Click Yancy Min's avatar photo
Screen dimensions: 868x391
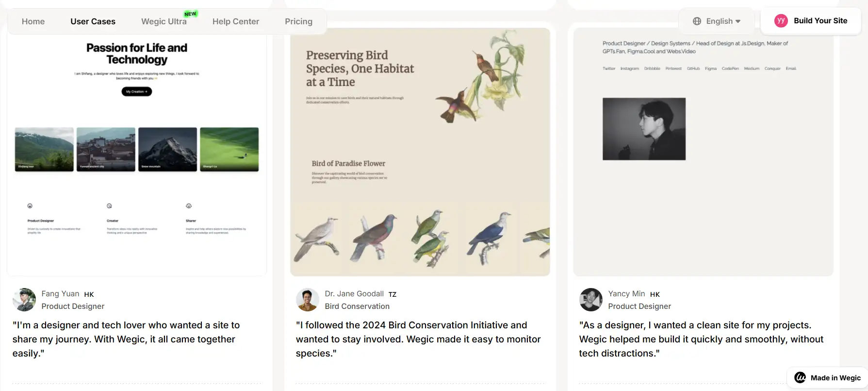click(591, 300)
